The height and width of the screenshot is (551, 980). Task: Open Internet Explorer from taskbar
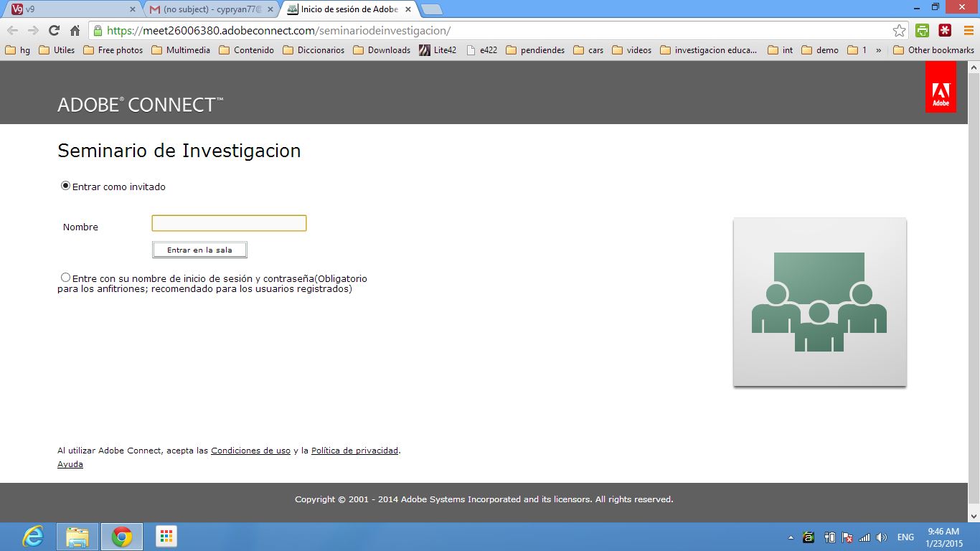[x=33, y=537]
